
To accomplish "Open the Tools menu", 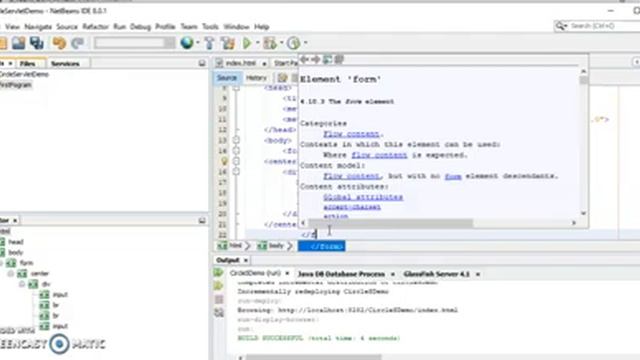I will click(x=210, y=27).
